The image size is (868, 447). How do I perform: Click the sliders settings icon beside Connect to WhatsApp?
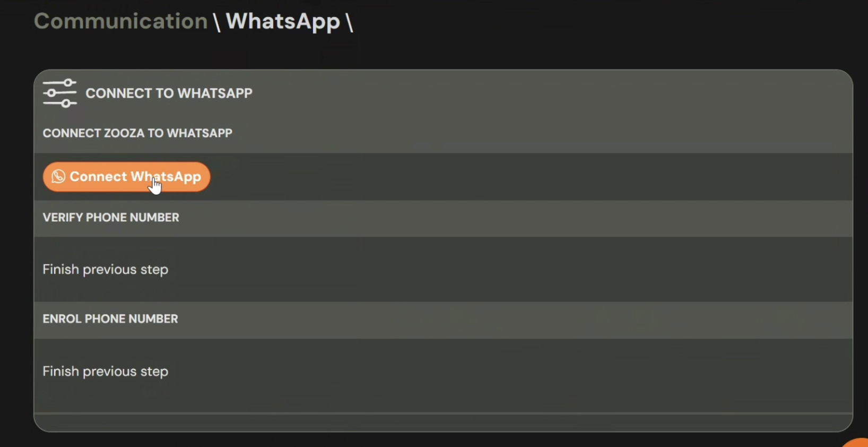point(59,93)
